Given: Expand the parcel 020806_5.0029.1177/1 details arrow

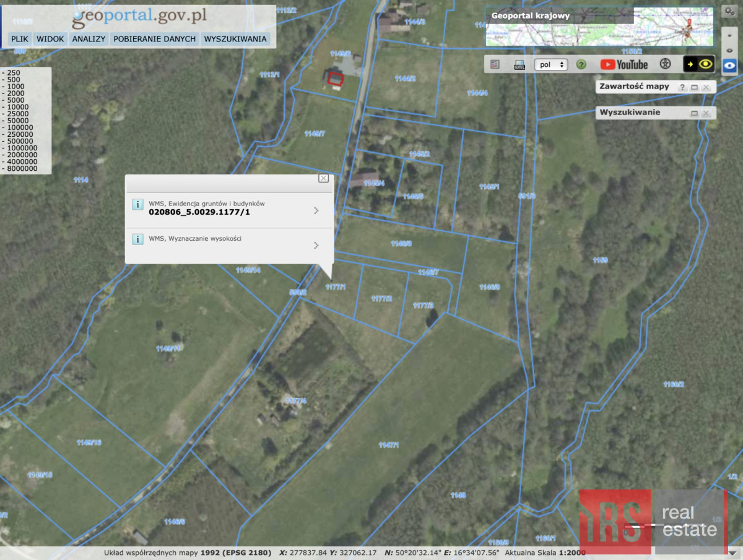Looking at the screenshot, I should [316, 210].
